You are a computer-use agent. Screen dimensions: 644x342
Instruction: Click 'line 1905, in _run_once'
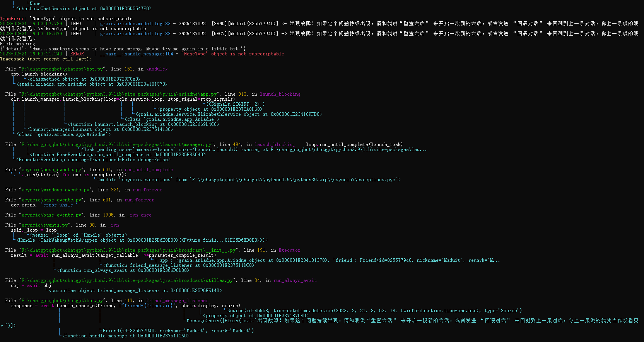(x=120, y=215)
